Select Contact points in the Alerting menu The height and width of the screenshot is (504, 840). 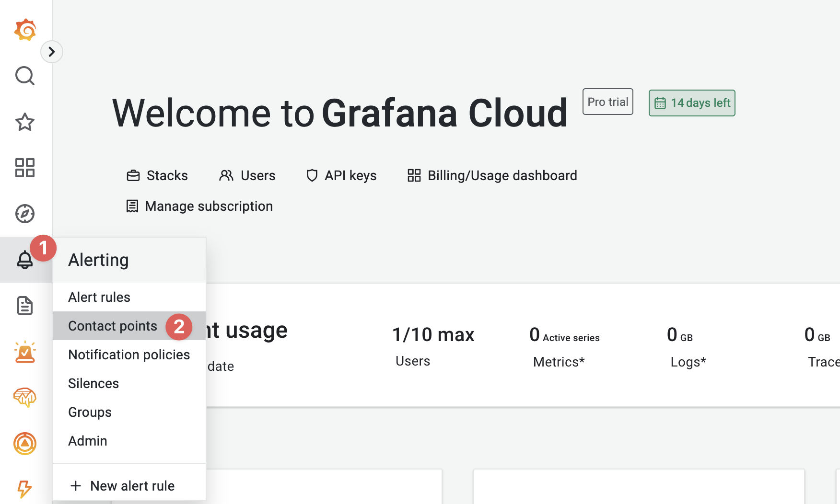[129, 326]
